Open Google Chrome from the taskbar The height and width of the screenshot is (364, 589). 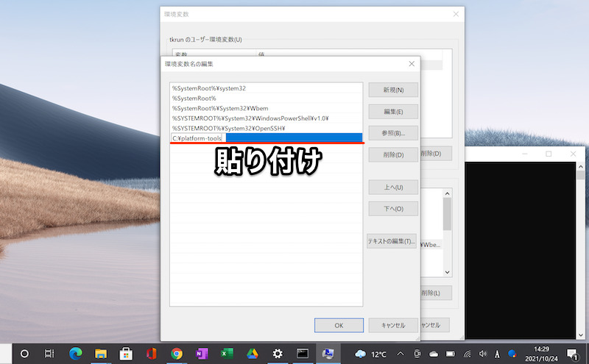176,354
